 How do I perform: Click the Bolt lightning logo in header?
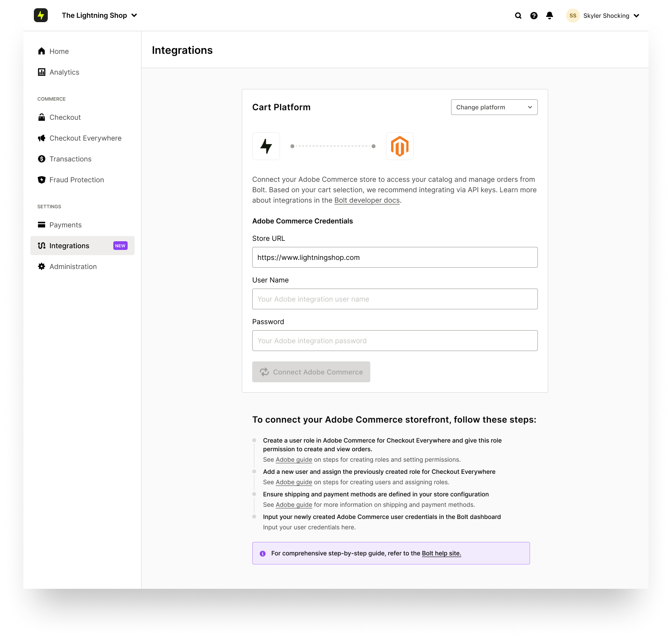click(41, 15)
